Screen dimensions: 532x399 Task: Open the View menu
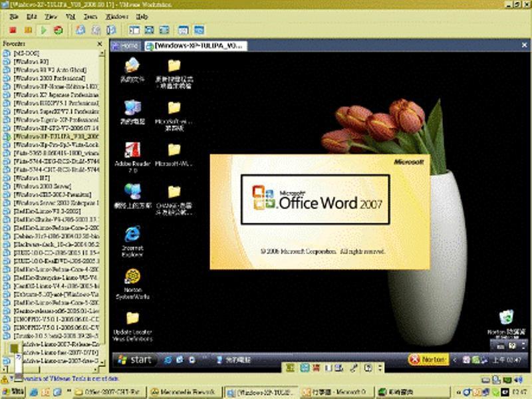pos(51,17)
